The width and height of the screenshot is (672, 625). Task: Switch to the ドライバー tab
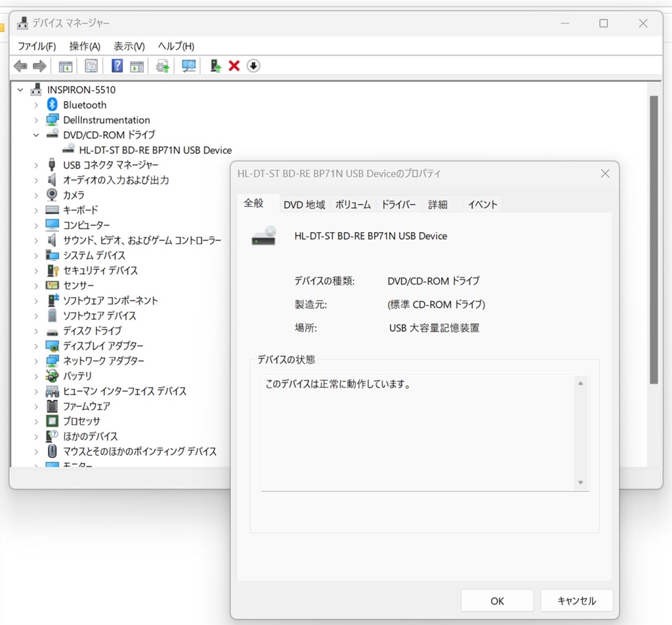tap(398, 205)
